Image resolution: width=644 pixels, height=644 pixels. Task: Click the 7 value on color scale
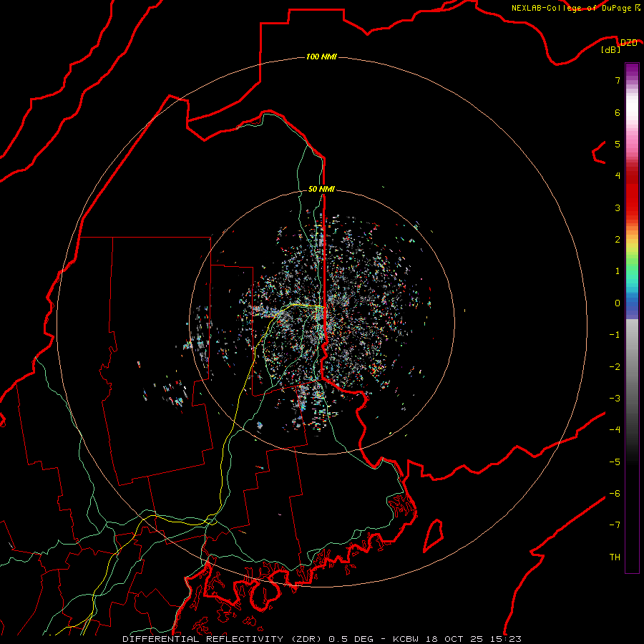[618, 80]
